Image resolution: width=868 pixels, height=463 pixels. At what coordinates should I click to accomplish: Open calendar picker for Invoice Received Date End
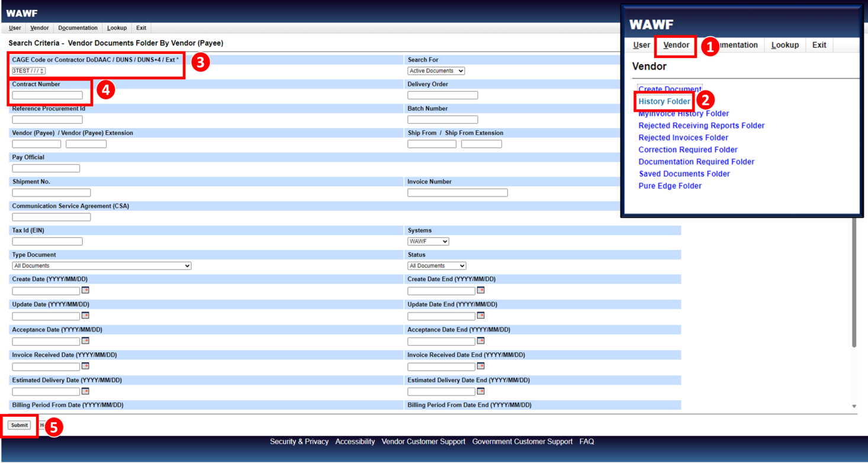(x=481, y=366)
